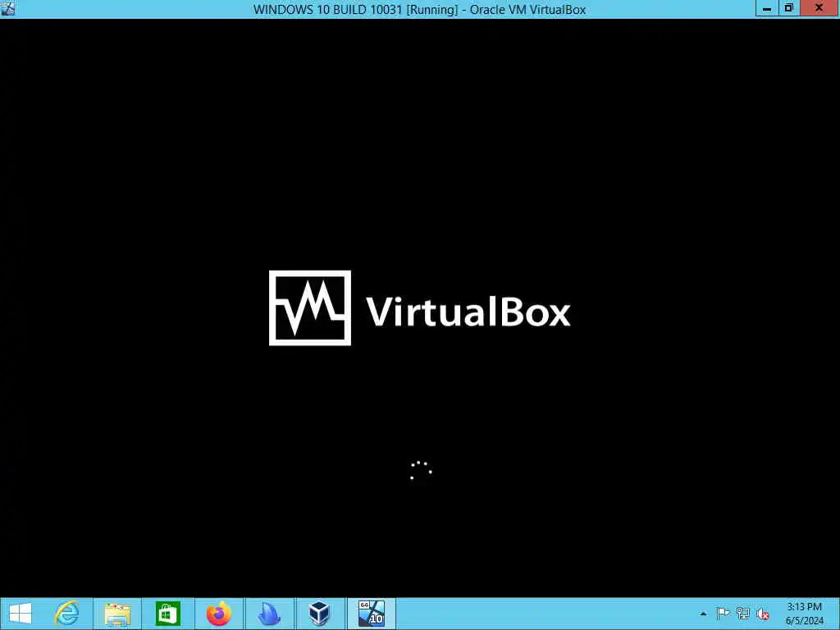Launch Firefox from the taskbar

click(x=218, y=614)
